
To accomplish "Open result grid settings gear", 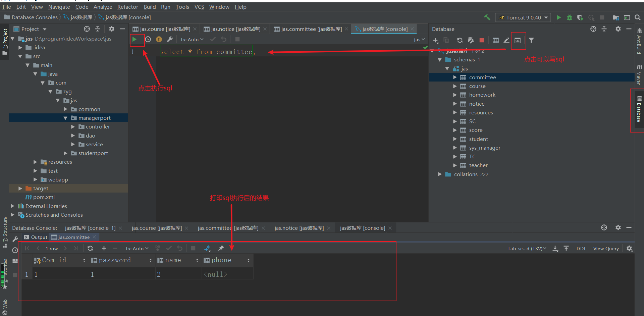I will tap(630, 249).
